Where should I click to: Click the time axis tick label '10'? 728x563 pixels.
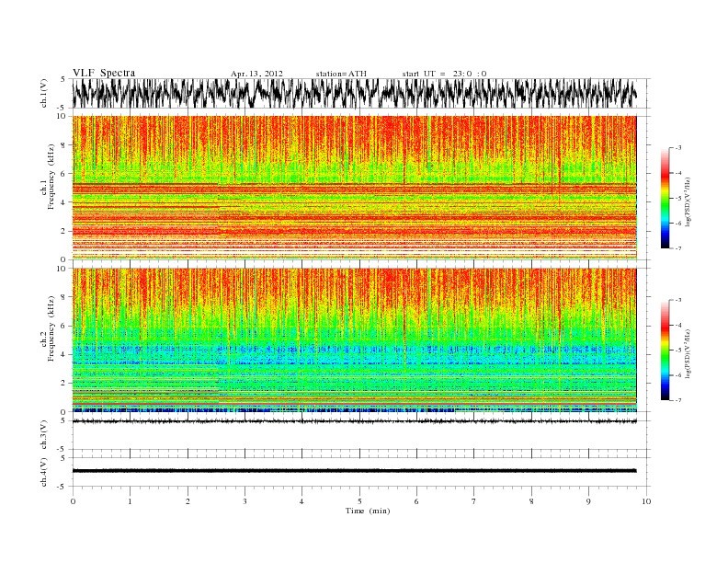646,501
